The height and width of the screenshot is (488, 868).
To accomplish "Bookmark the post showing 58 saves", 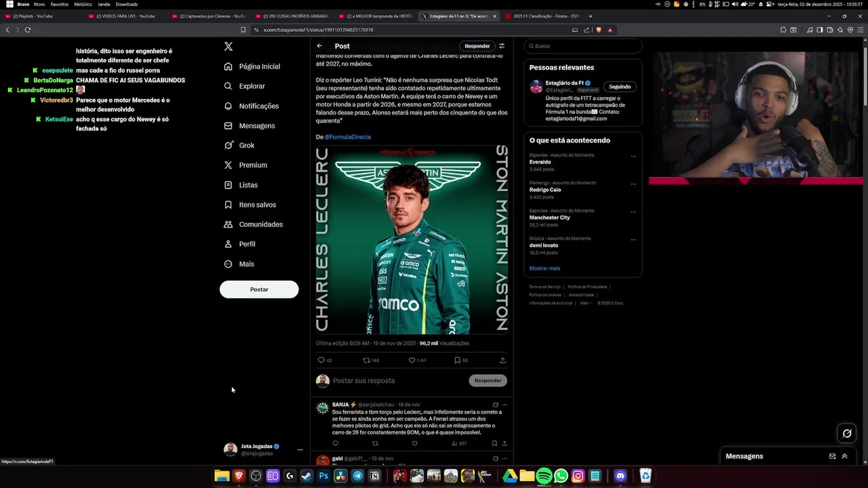I will tap(457, 360).
